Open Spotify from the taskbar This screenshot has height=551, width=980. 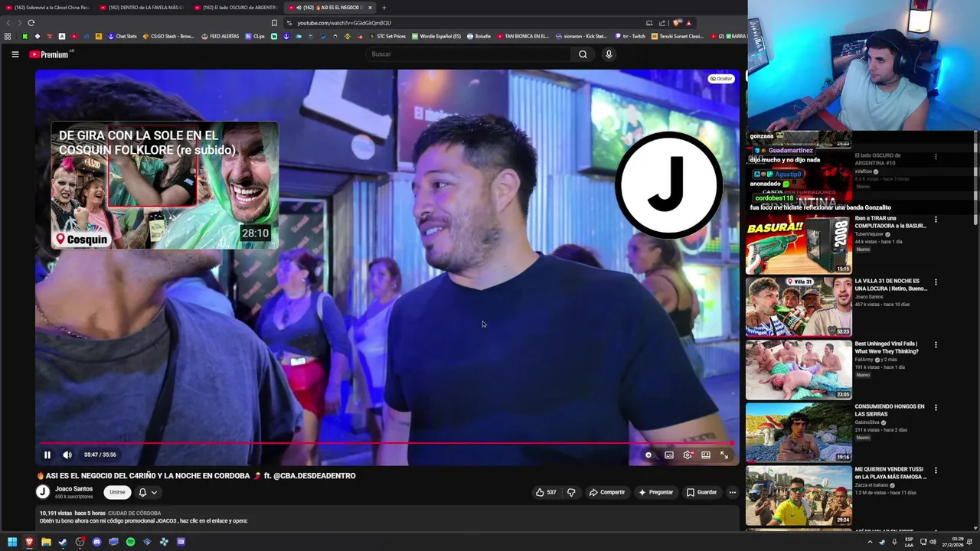(x=130, y=542)
